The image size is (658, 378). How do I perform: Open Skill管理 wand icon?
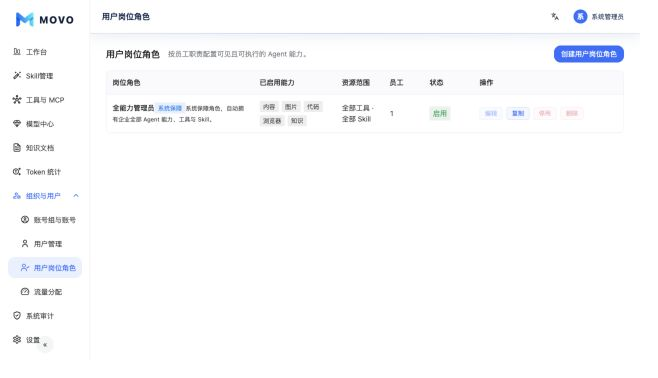(17, 76)
